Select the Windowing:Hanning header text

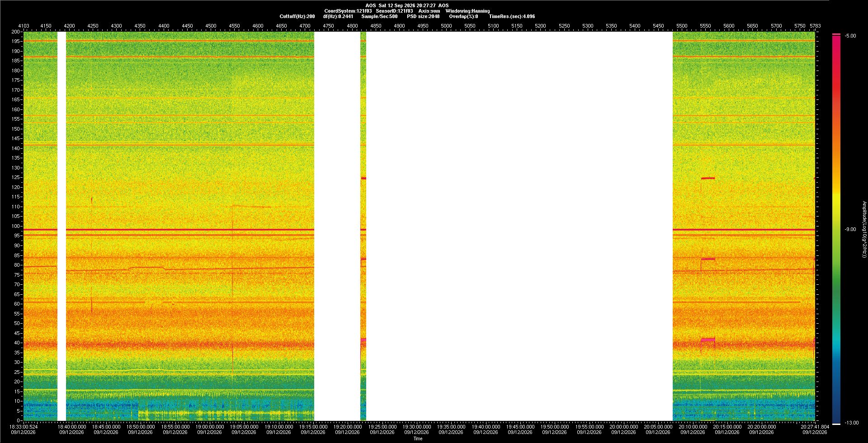tap(467, 11)
